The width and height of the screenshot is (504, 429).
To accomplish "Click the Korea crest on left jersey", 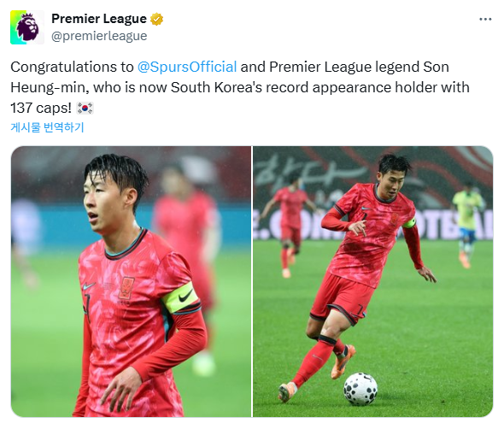I will click(126, 288).
